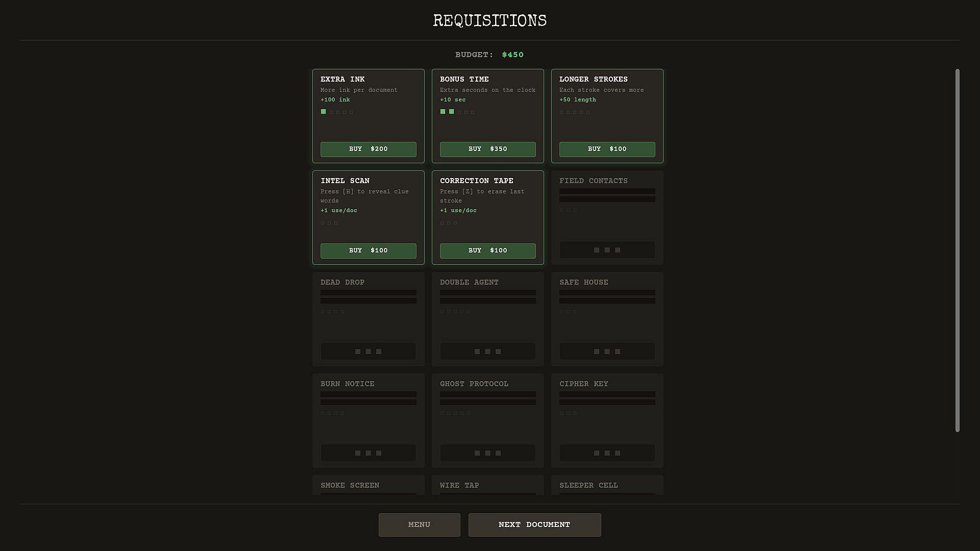Return to the Menu
The image size is (980, 551).
pos(419,524)
